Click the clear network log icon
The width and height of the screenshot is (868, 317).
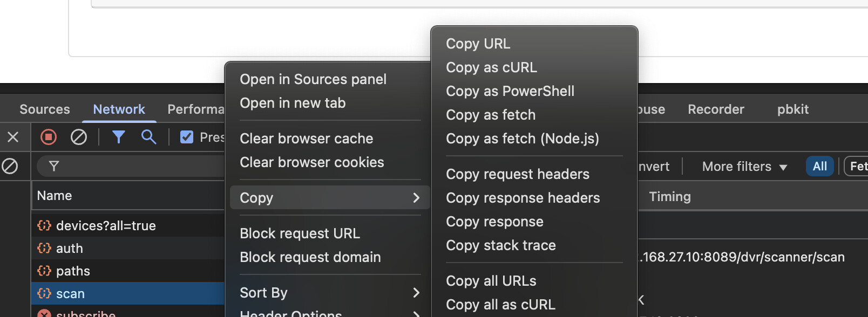pyautogui.click(x=79, y=137)
